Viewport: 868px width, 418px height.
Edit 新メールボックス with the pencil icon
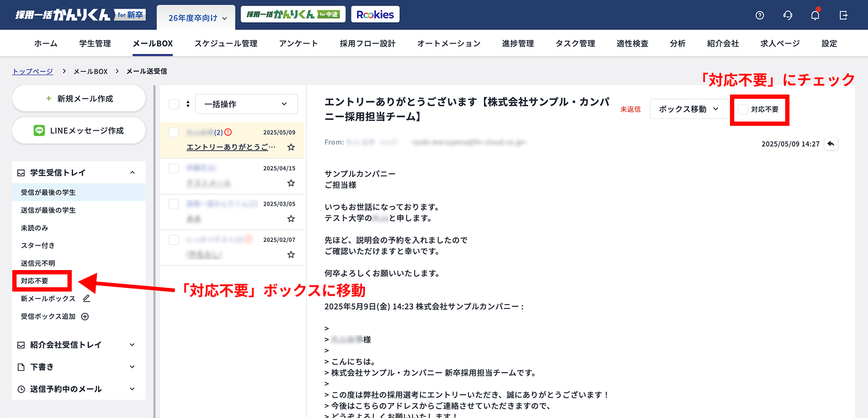click(x=87, y=298)
